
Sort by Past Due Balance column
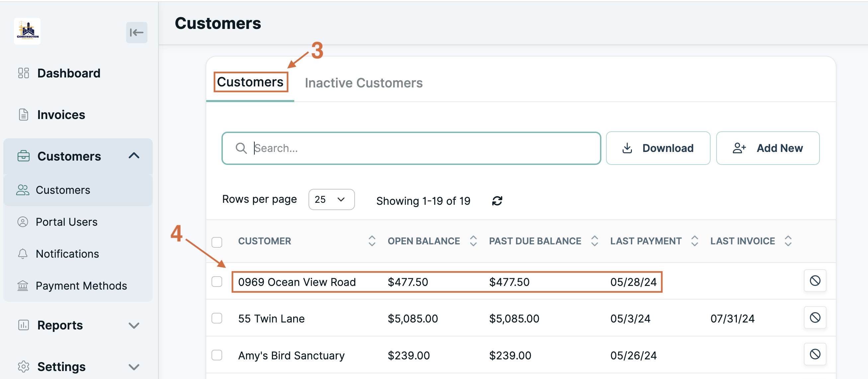[x=594, y=241]
